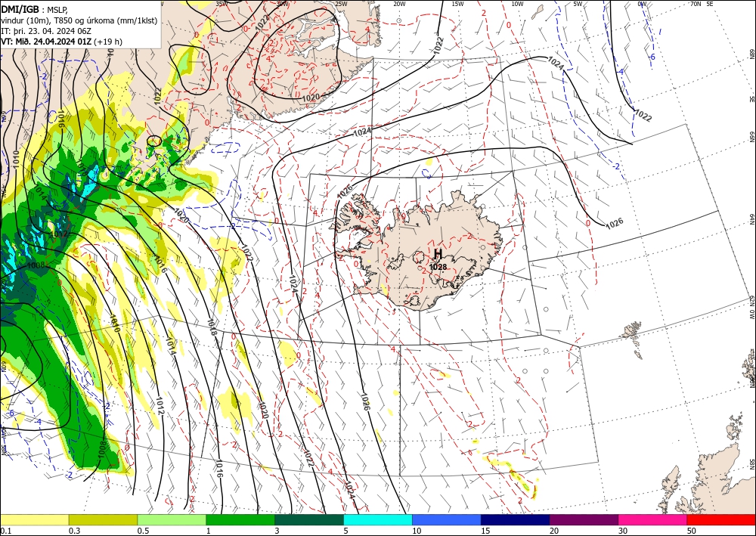Select the '20' legend scale value

(554, 531)
